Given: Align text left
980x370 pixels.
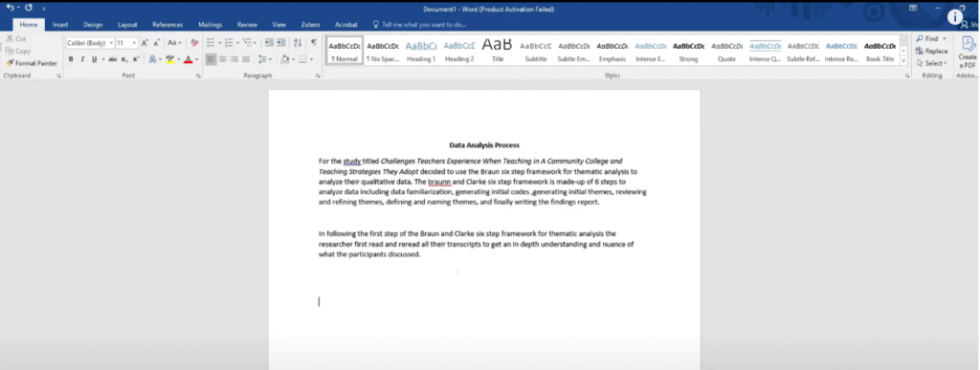Looking at the screenshot, I should (211, 59).
